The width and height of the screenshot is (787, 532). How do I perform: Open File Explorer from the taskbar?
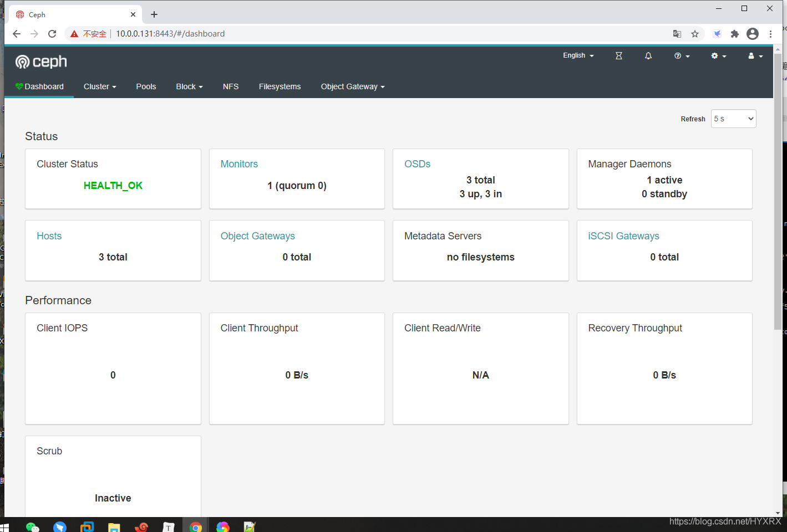point(114,527)
